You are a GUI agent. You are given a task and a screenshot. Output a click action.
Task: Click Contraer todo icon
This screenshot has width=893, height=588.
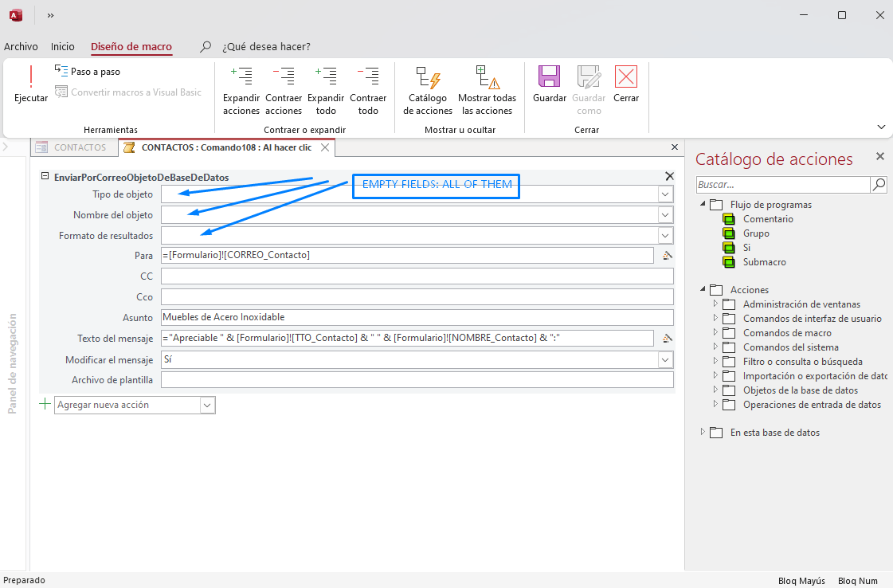368,90
